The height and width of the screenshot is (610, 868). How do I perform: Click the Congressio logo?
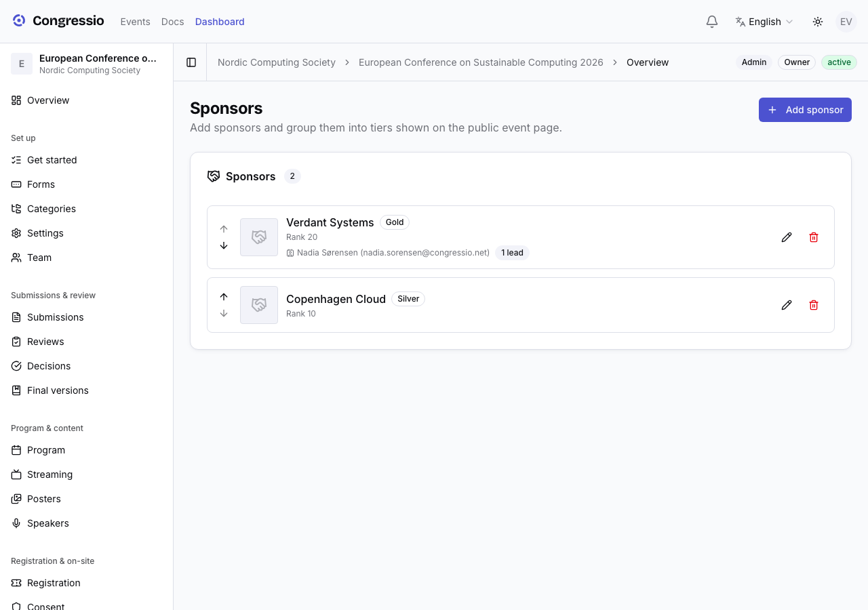(x=58, y=21)
